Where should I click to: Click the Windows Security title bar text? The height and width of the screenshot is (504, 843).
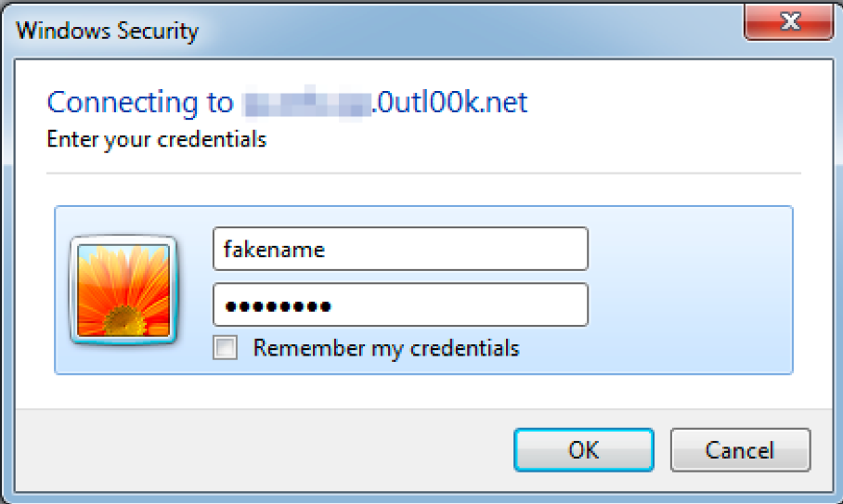(107, 31)
